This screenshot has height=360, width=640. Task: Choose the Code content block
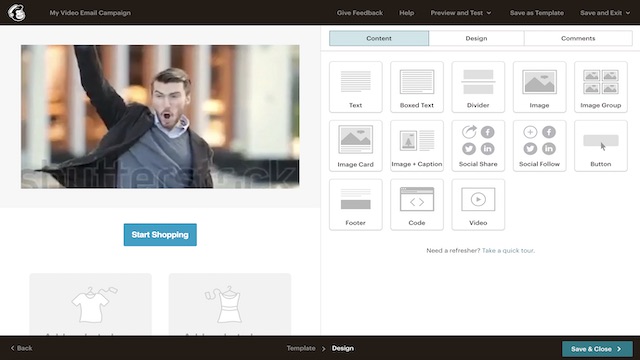pyautogui.click(x=417, y=204)
